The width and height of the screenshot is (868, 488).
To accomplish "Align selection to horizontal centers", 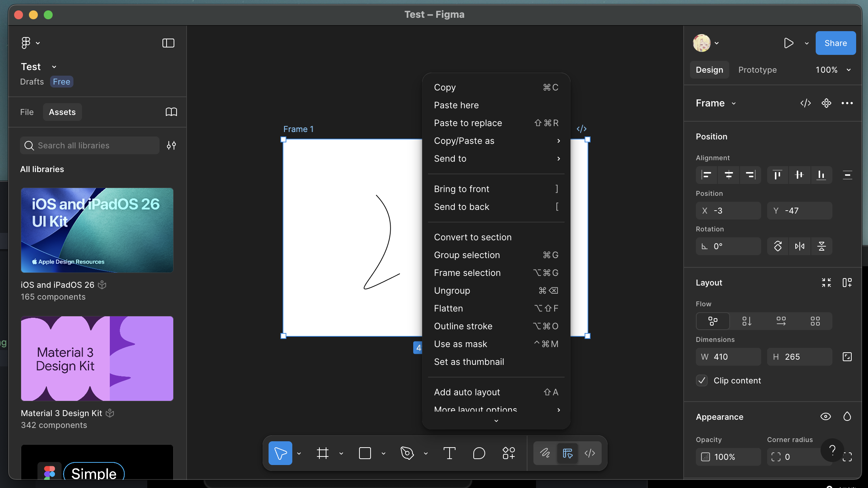I will click(x=729, y=175).
